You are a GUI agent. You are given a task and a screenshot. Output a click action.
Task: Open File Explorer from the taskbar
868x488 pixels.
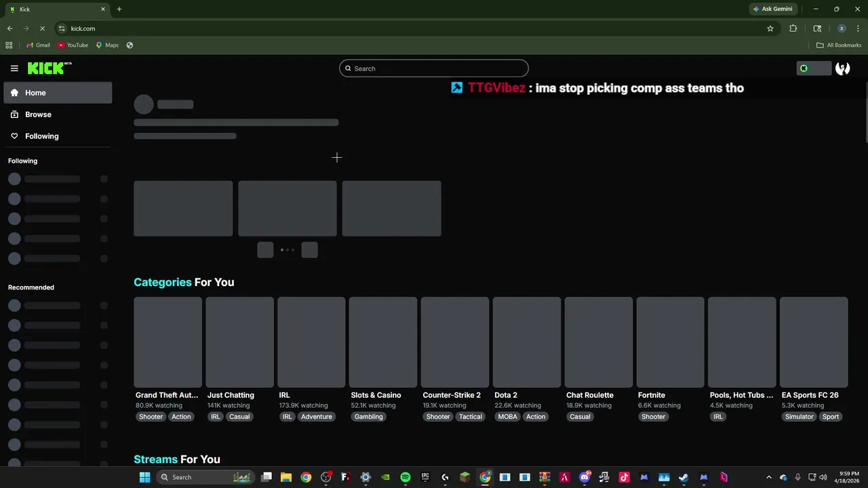point(286,477)
